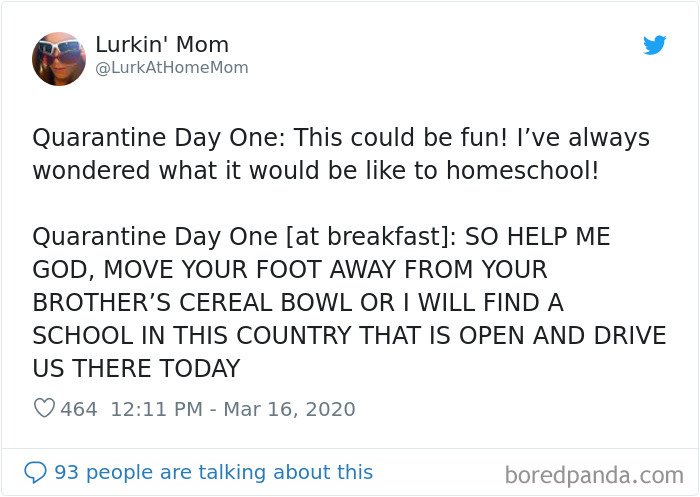The height and width of the screenshot is (497, 700).
Task: Open Lurkin' Mom's profile picture
Action: point(59,58)
